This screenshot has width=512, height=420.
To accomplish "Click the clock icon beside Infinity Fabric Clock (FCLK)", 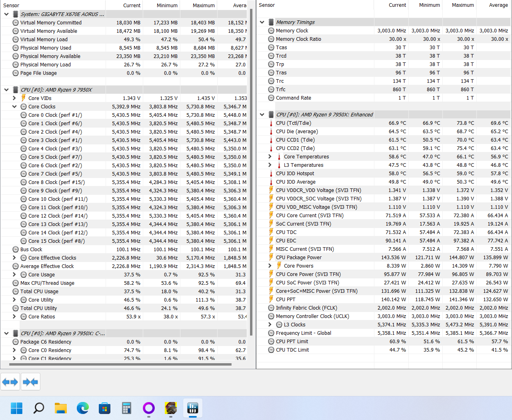I will tap(271, 308).
